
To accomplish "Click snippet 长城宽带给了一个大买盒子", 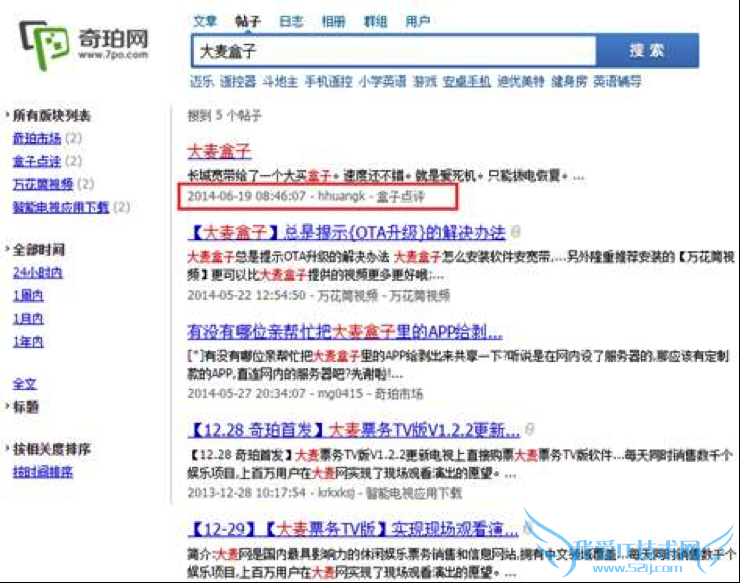I will pyautogui.click(x=386, y=176).
